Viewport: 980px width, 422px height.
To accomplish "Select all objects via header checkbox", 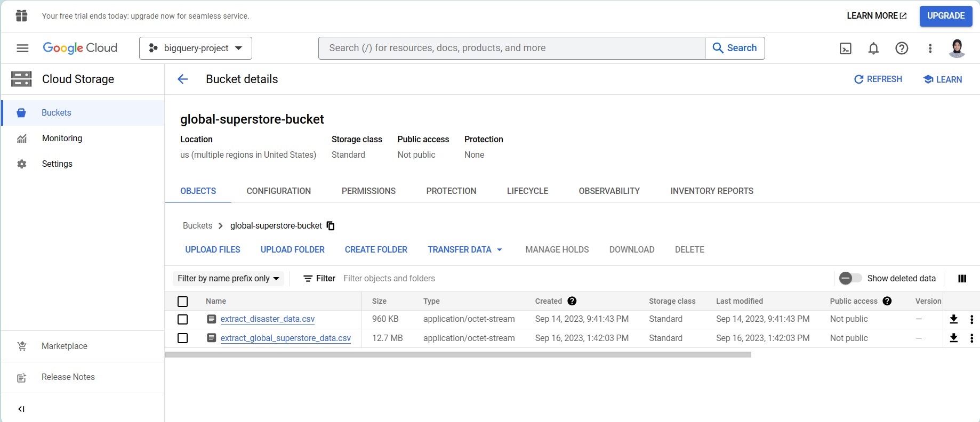I will [182, 302].
